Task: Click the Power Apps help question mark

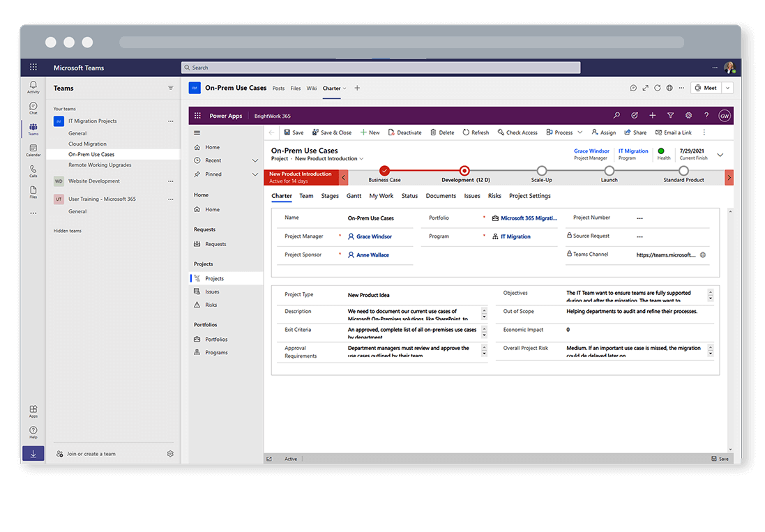Action: 706,116
